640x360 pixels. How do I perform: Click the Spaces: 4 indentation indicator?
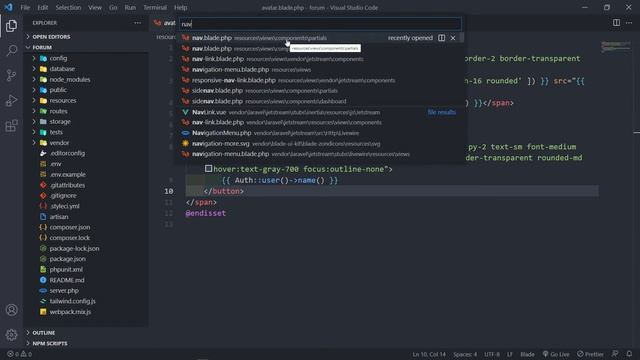click(x=465, y=354)
